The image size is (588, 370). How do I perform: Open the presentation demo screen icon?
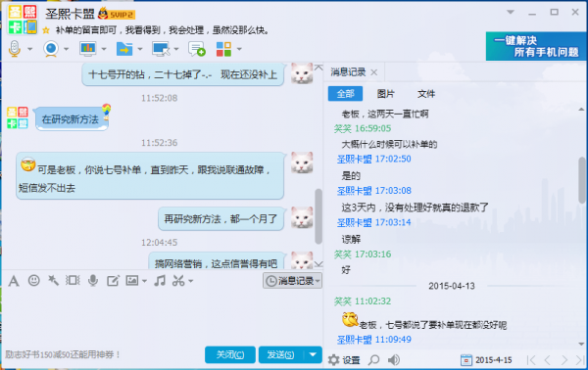pos(88,49)
